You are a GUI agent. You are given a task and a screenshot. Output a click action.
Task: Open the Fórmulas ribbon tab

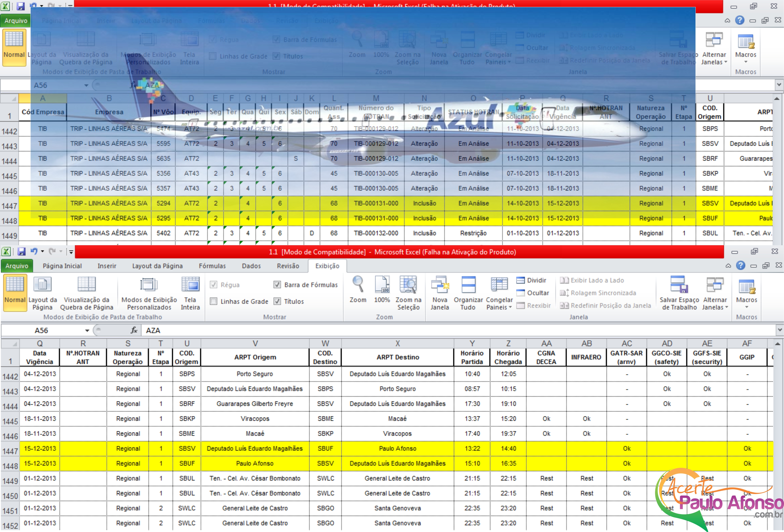pyautogui.click(x=212, y=266)
